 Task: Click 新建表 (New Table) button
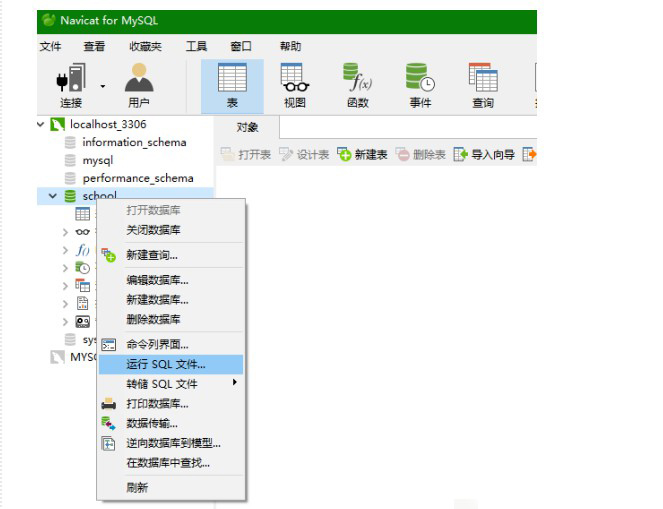click(x=362, y=154)
